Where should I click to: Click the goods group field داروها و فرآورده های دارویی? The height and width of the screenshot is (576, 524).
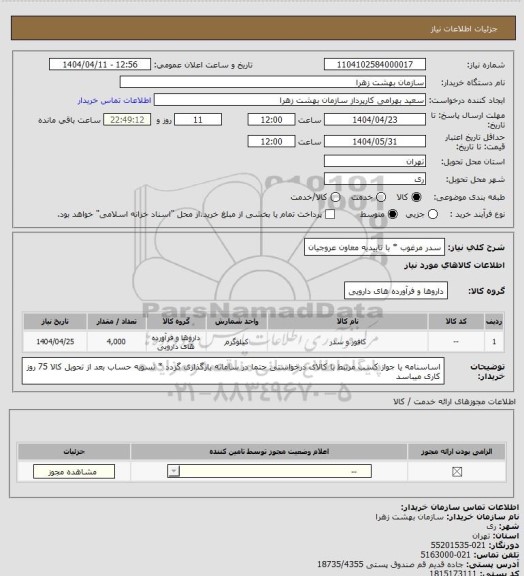396,291
